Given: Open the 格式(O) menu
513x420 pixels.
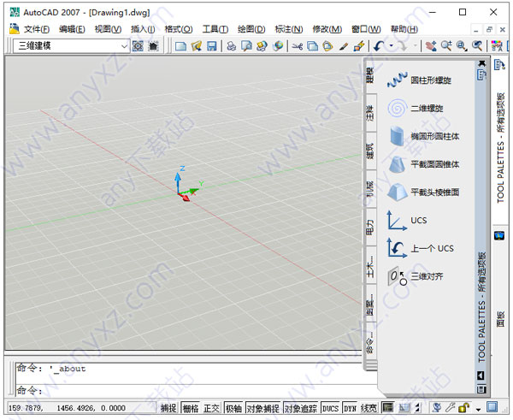Looking at the screenshot, I should coord(179,29).
